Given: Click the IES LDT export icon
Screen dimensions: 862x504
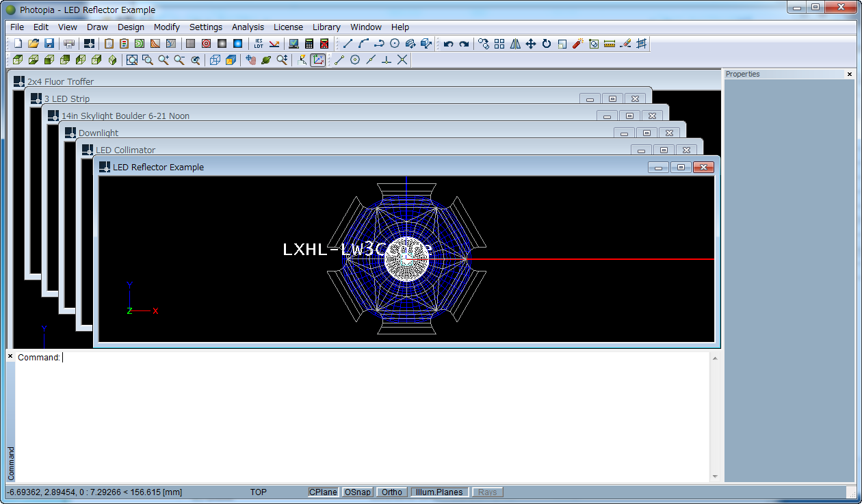Looking at the screenshot, I should point(259,44).
